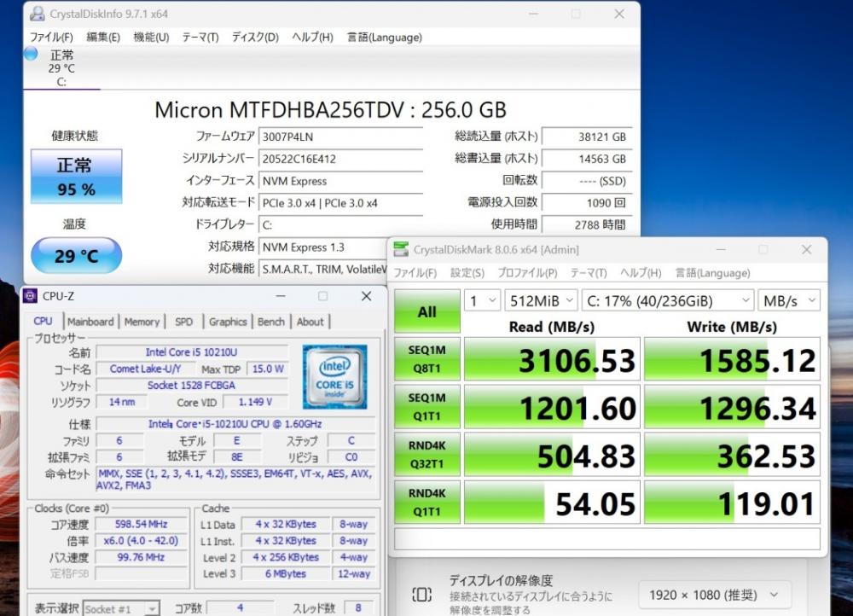Switch to the About tab in CPU-Z
The image size is (853, 616).
[x=310, y=322]
